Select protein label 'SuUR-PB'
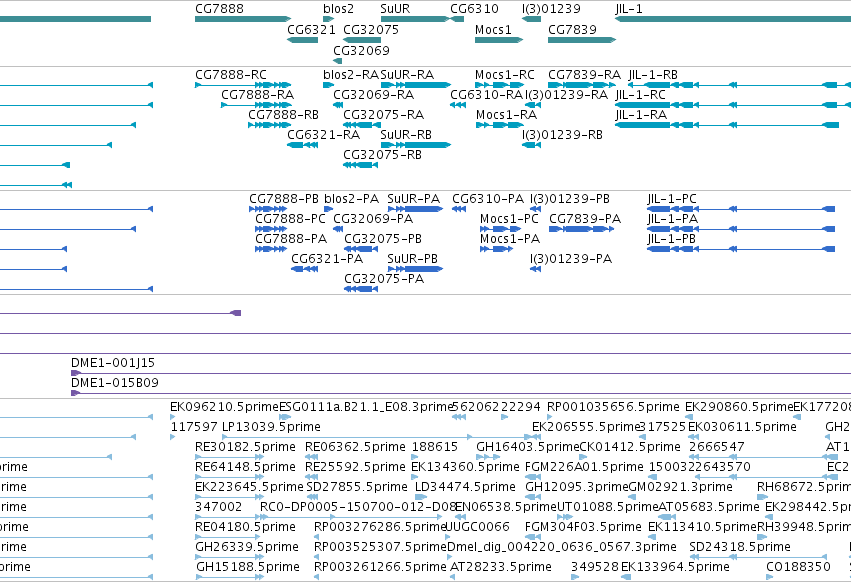 click(412, 259)
